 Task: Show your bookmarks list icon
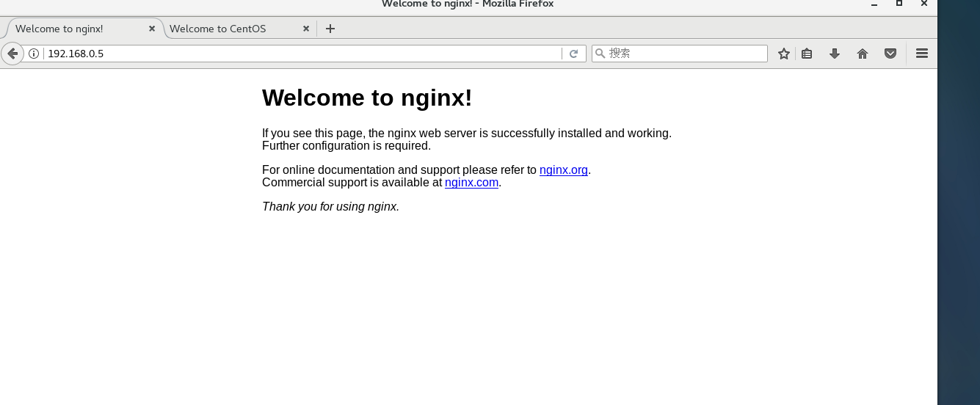pos(807,54)
